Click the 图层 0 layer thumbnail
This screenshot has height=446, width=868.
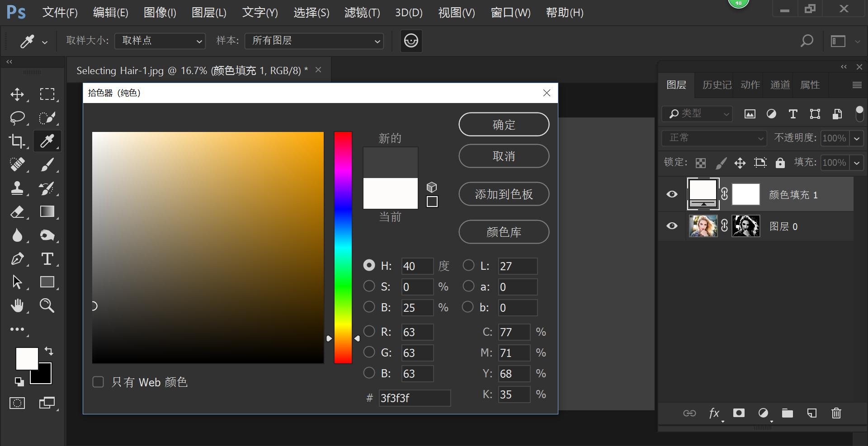point(703,226)
